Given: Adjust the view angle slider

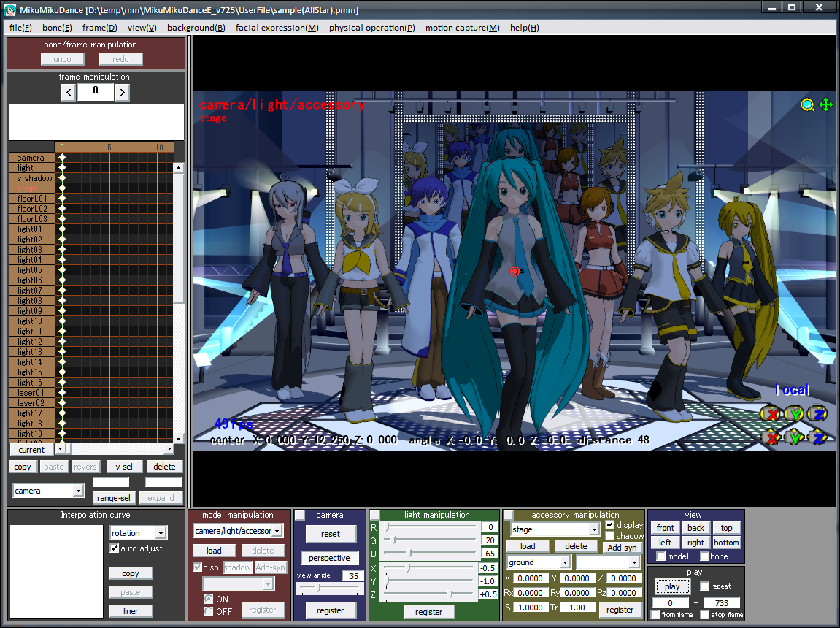Looking at the screenshot, I should [329, 588].
